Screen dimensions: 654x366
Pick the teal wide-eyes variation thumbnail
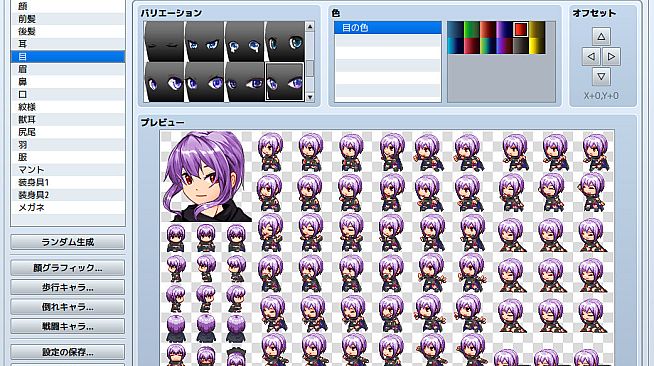(x=284, y=42)
